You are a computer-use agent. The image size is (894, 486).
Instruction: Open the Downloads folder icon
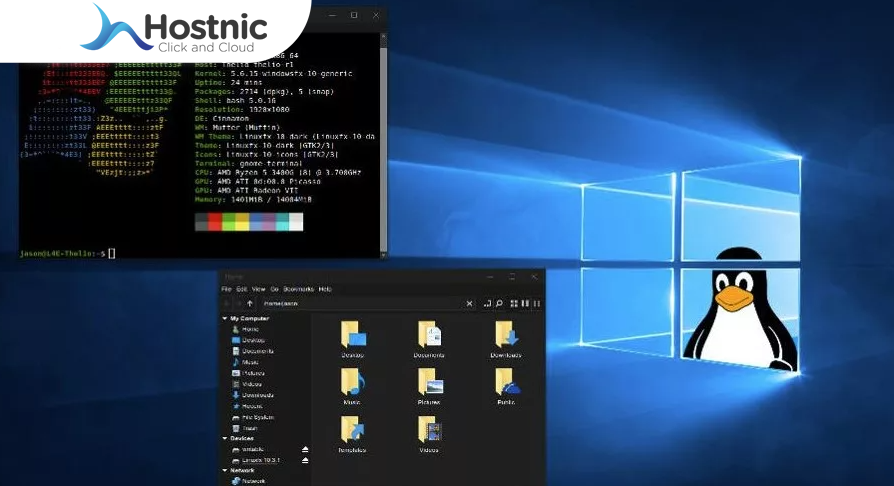[506, 335]
